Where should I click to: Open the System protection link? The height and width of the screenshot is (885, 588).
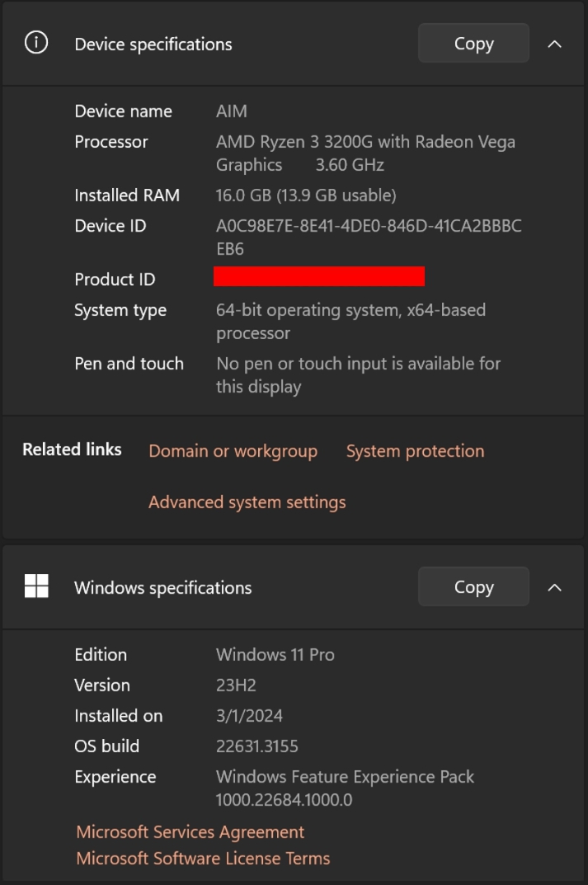[416, 451]
